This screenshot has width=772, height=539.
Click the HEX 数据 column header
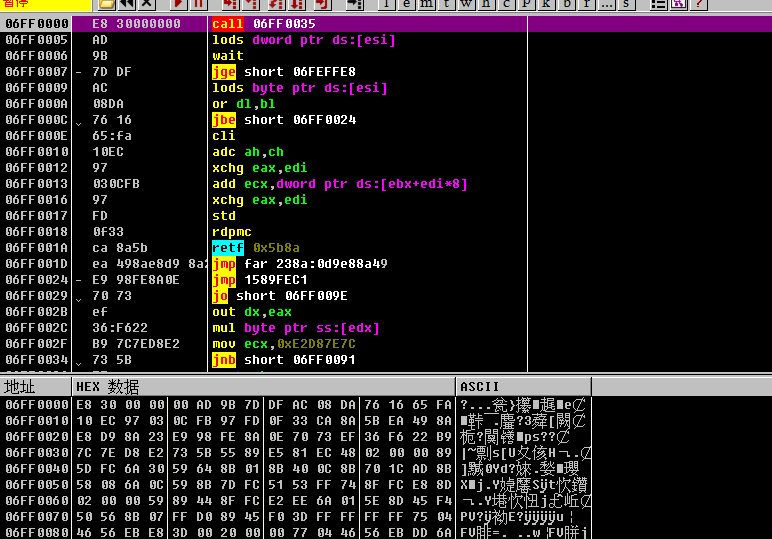[264, 387]
